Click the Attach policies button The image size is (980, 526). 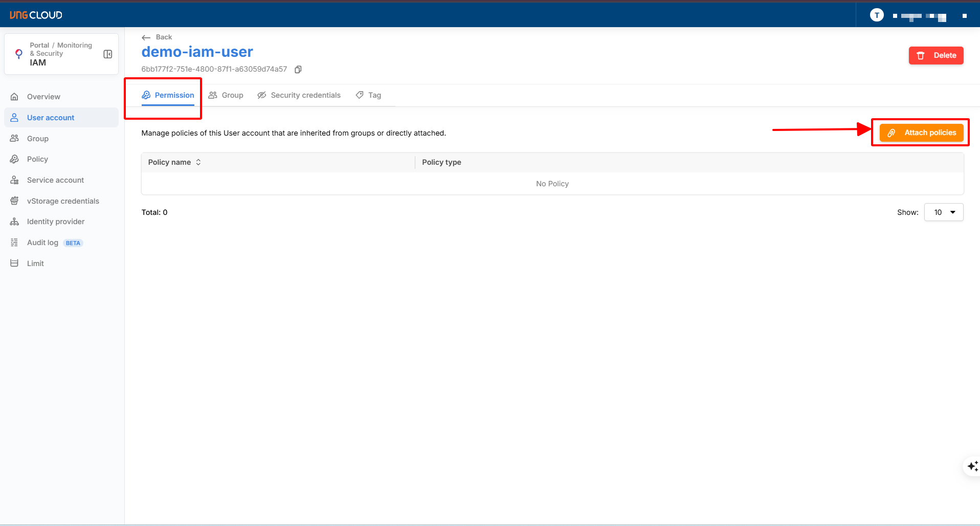(921, 133)
